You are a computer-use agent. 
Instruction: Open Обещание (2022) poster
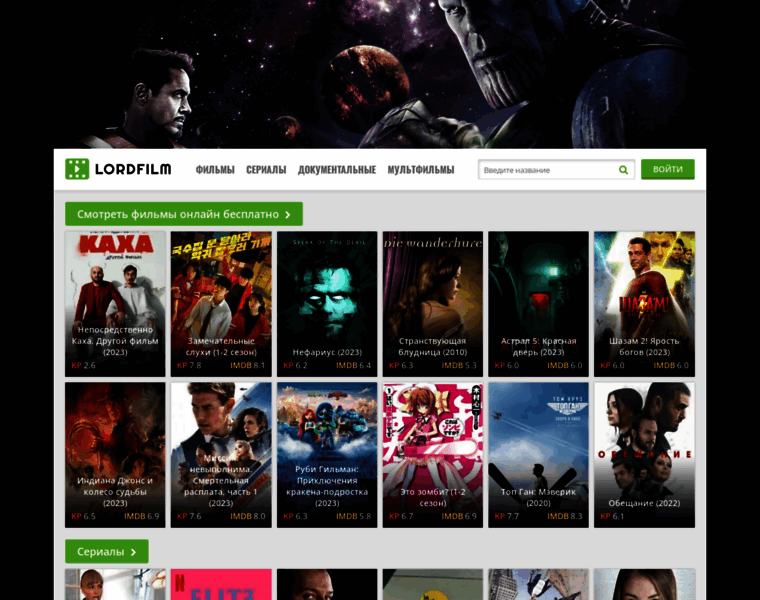pos(644,455)
